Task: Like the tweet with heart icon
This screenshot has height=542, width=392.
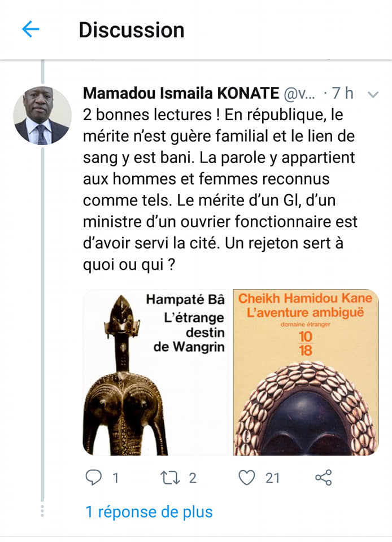Action: pyautogui.click(x=247, y=478)
